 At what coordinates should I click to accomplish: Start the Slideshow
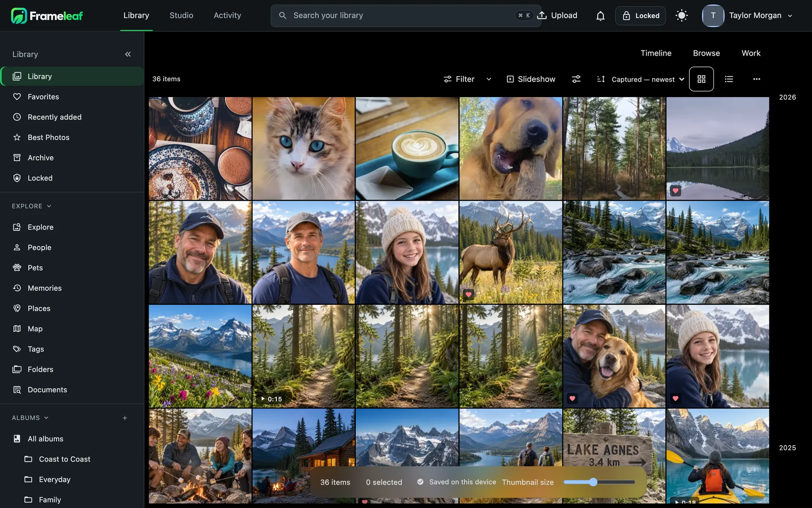click(531, 79)
